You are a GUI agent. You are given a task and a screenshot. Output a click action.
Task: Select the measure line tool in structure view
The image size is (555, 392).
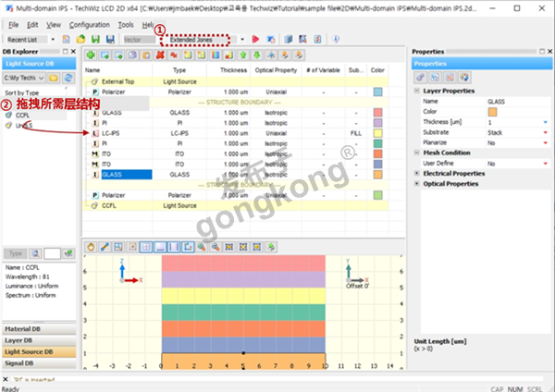click(105, 247)
